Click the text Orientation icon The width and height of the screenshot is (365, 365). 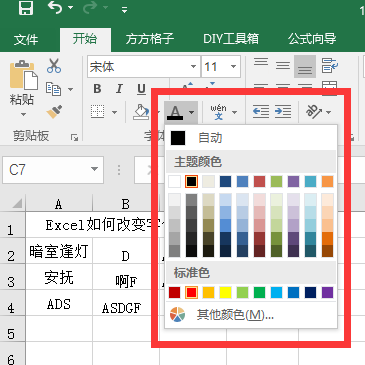point(314,111)
